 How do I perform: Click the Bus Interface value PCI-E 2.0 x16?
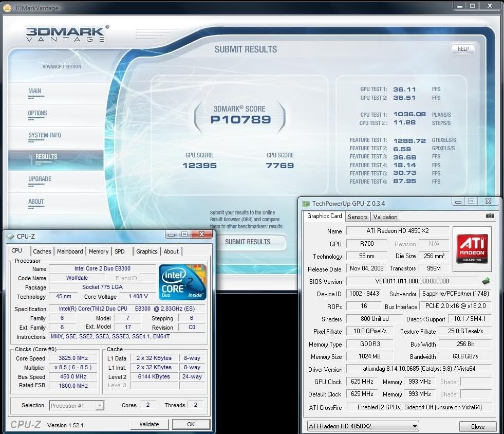[456, 306]
